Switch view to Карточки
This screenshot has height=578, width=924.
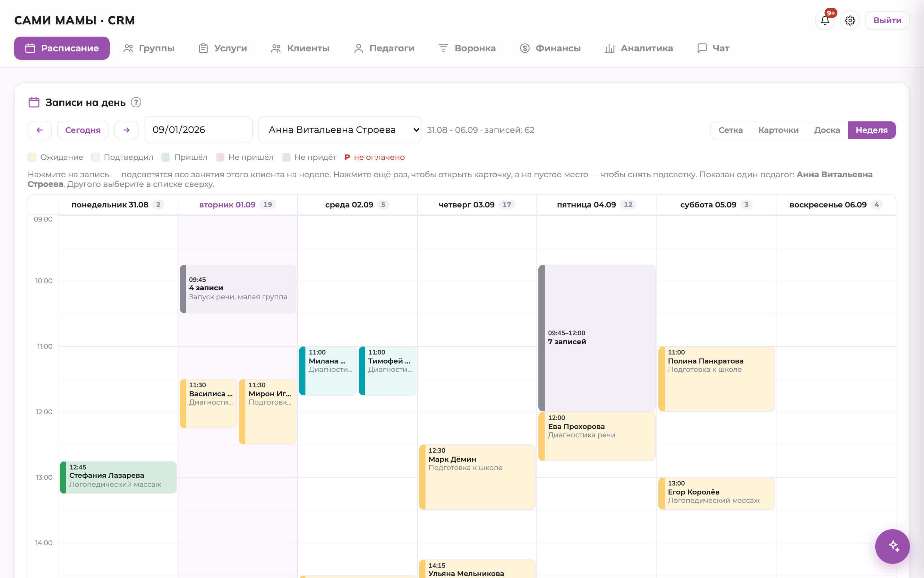778,130
